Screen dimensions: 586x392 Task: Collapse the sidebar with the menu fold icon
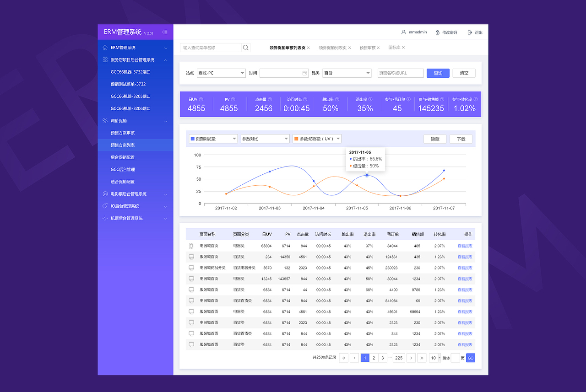(x=165, y=32)
